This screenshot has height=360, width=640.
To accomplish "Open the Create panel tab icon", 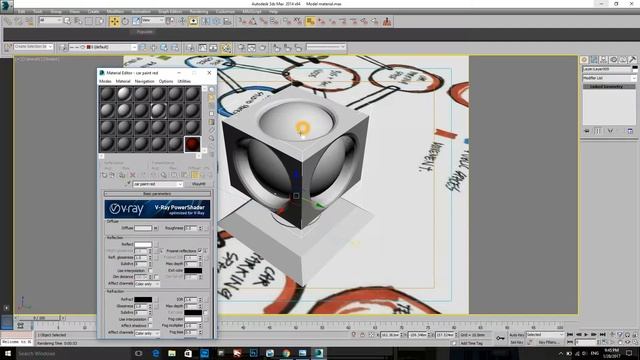I will point(584,60).
